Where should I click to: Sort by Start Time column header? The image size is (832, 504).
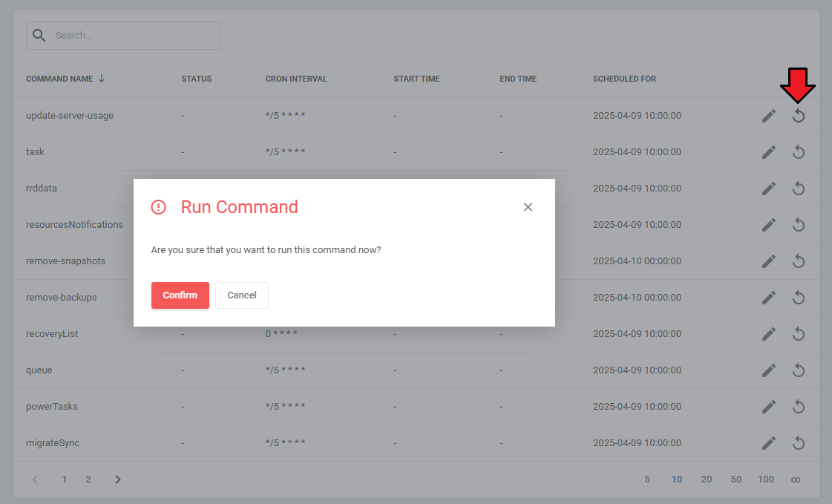(x=416, y=79)
